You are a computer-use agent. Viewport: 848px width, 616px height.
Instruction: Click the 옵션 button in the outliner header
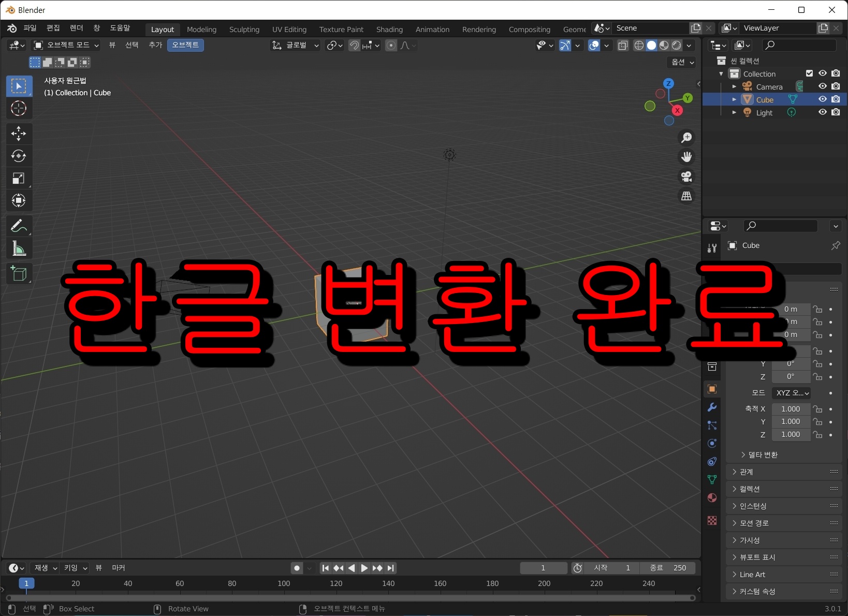(x=680, y=62)
